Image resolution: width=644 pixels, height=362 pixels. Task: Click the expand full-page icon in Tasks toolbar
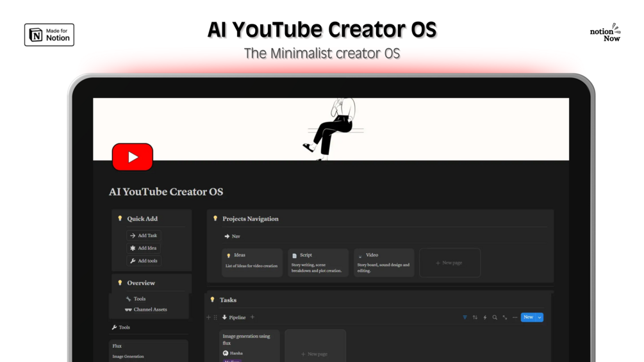point(505,317)
